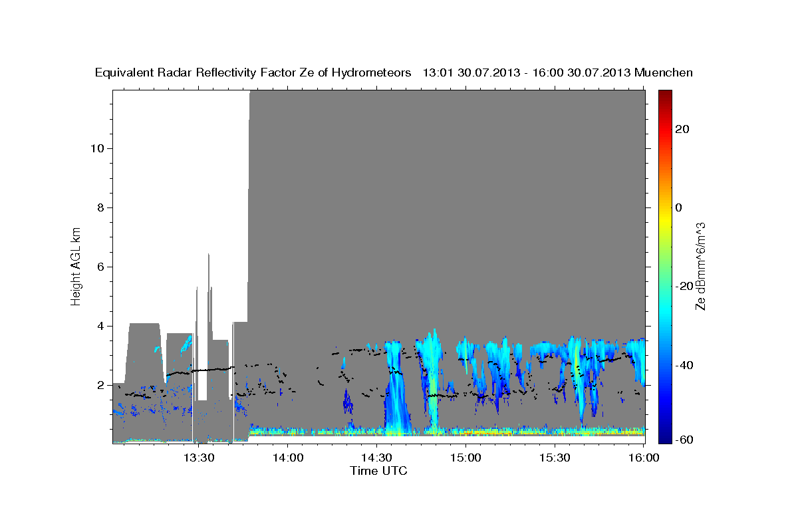Click the colorbar tick label '20'
Image resolution: width=798 pixels, height=532 pixels.
[x=681, y=129]
